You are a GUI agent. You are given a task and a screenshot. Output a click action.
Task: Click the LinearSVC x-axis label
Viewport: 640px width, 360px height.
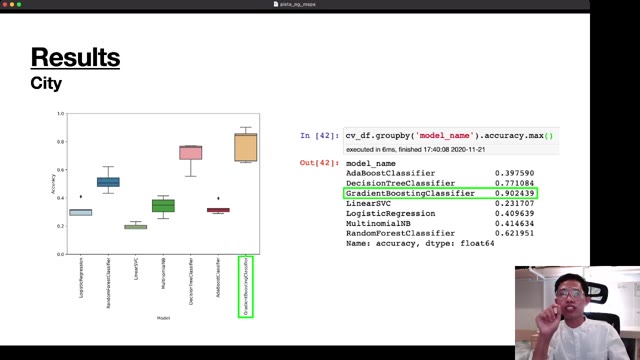coord(136,268)
